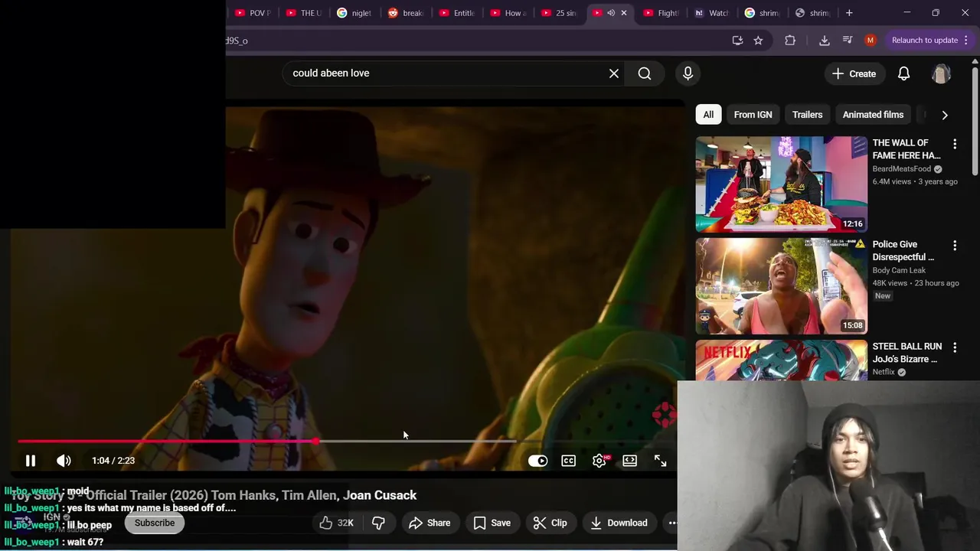This screenshot has width=980, height=551.
Task: Select the Trailers filter chip
Action: coord(807,115)
